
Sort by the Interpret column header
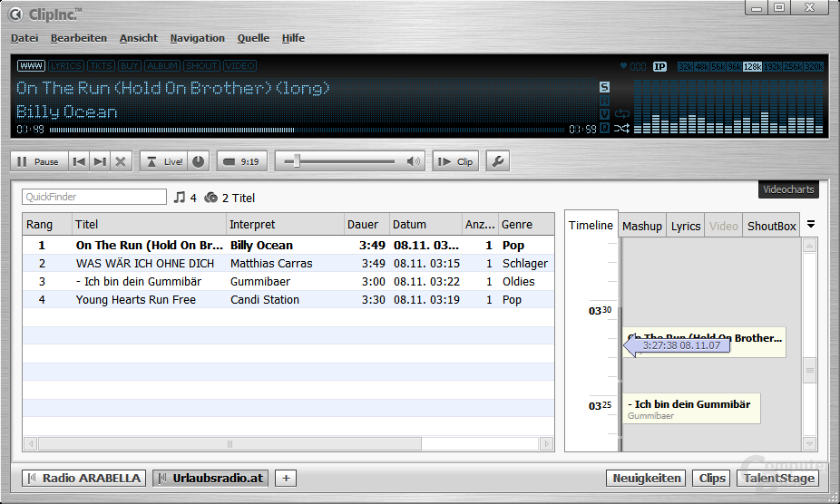[x=285, y=225]
